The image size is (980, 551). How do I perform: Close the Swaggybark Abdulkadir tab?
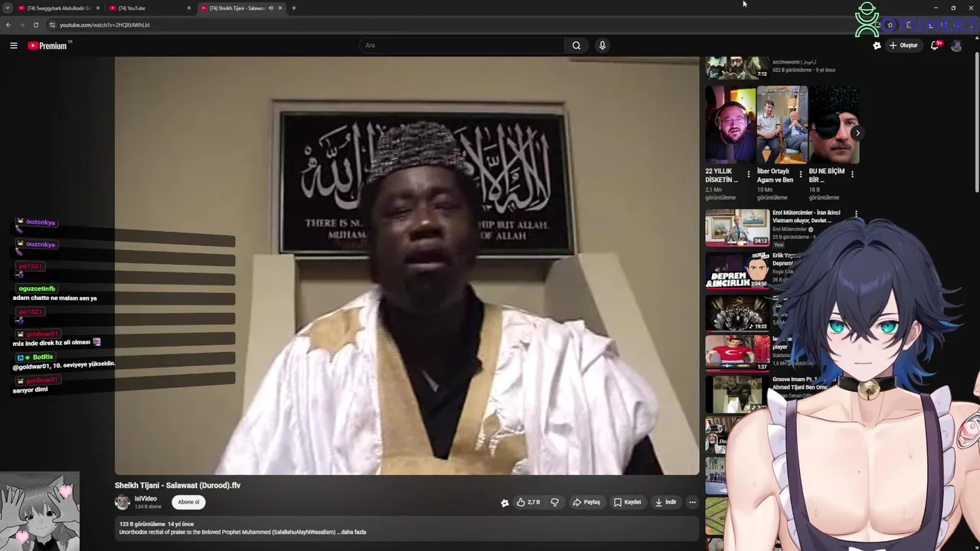point(97,8)
